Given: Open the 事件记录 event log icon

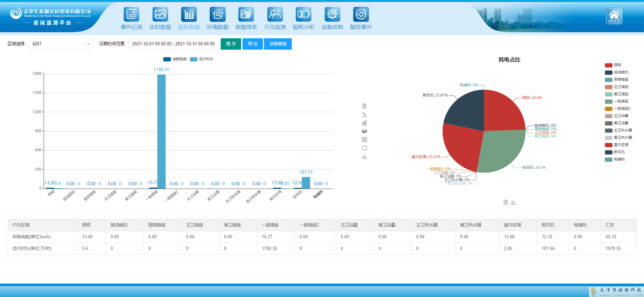Looking at the screenshot, I should tap(131, 14).
